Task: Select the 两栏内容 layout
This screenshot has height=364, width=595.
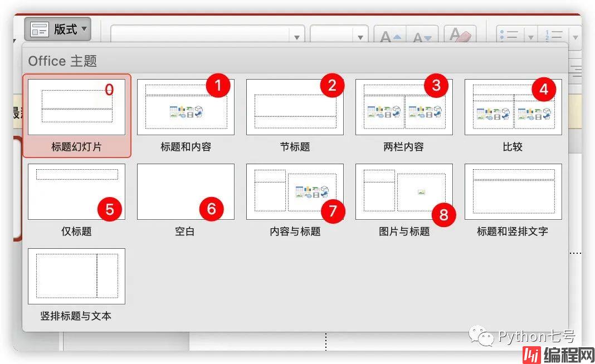Action: [x=404, y=107]
